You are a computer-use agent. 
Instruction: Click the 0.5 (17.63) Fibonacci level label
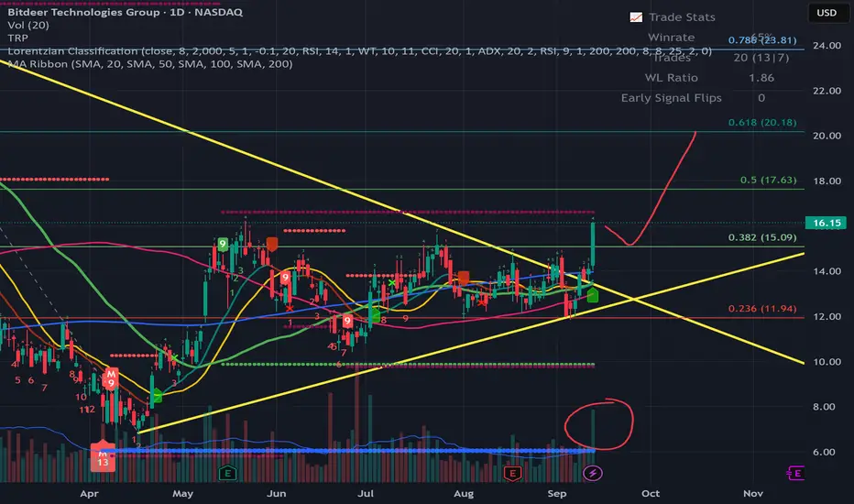click(x=768, y=181)
